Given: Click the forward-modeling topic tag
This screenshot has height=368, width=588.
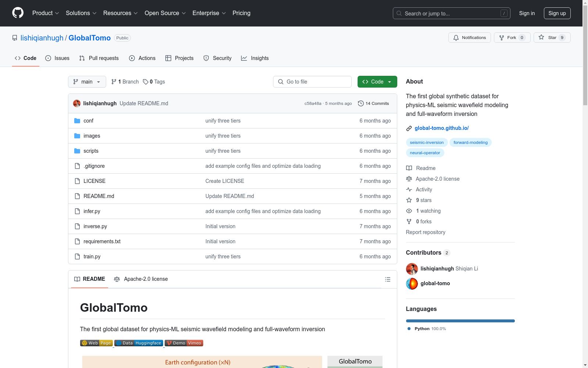Looking at the screenshot, I should click(470, 142).
